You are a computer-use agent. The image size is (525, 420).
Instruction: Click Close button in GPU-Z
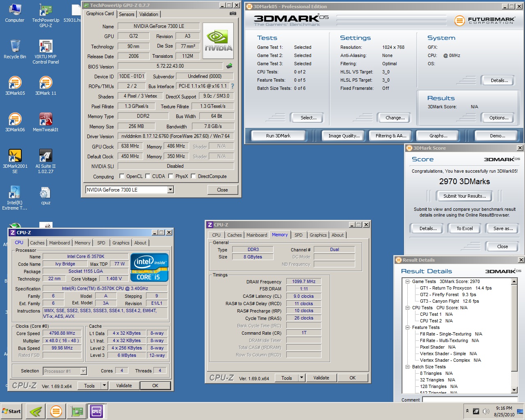click(x=222, y=189)
